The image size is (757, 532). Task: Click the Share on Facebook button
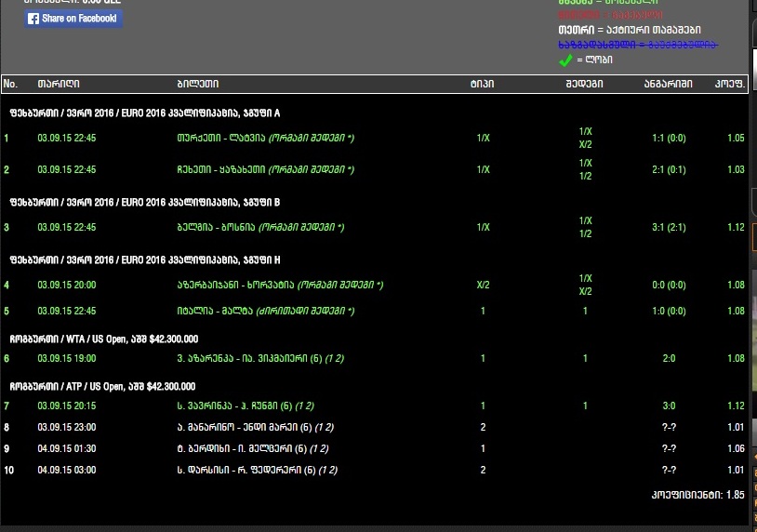click(73, 19)
